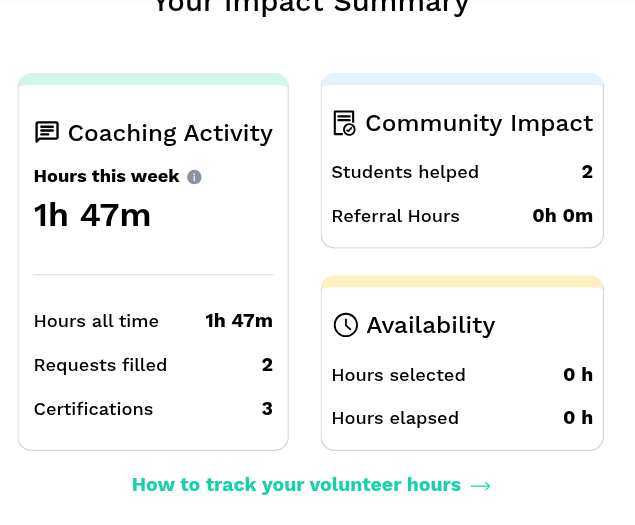This screenshot has width=635, height=525.
Task: Select the Availability heading text
Action: click(430, 325)
